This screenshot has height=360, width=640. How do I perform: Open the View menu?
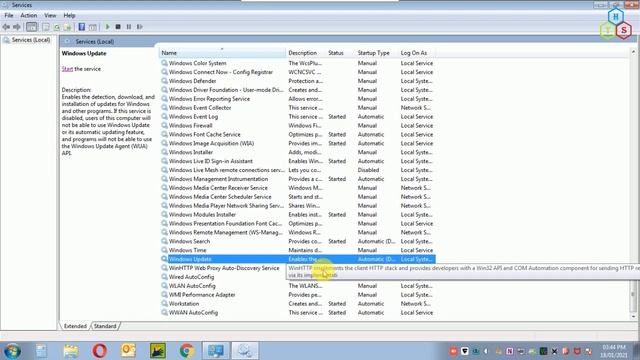[50, 16]
